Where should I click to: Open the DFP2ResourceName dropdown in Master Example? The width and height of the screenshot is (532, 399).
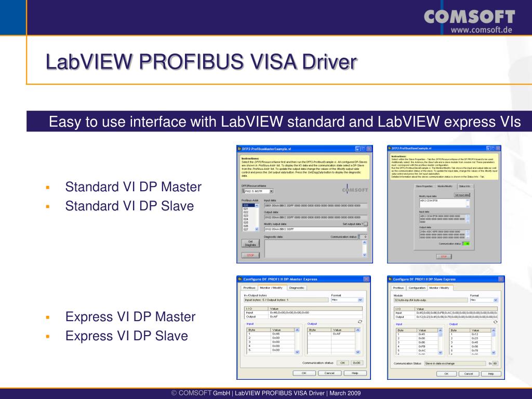click(271, 191)
